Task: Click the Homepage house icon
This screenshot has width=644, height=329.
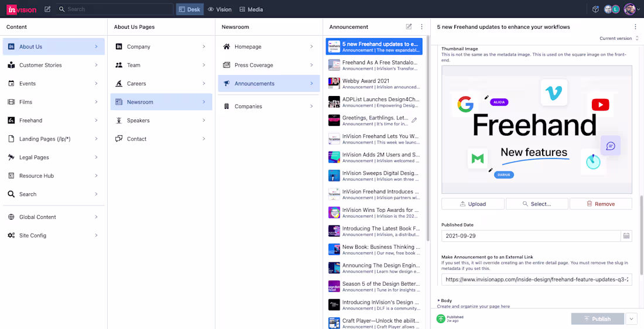Action: (x=227, y=47)
